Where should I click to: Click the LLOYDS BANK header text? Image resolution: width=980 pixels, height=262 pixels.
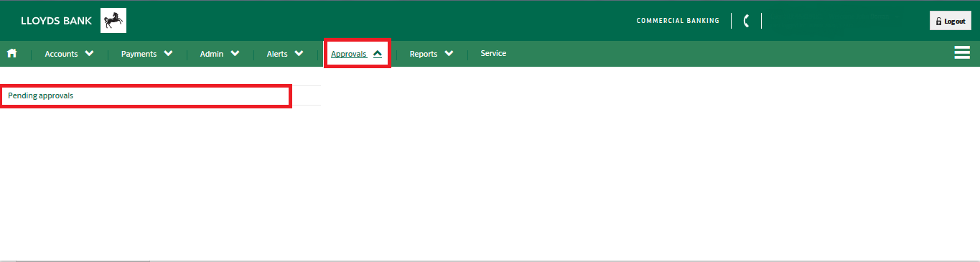(x=57, y=21)
